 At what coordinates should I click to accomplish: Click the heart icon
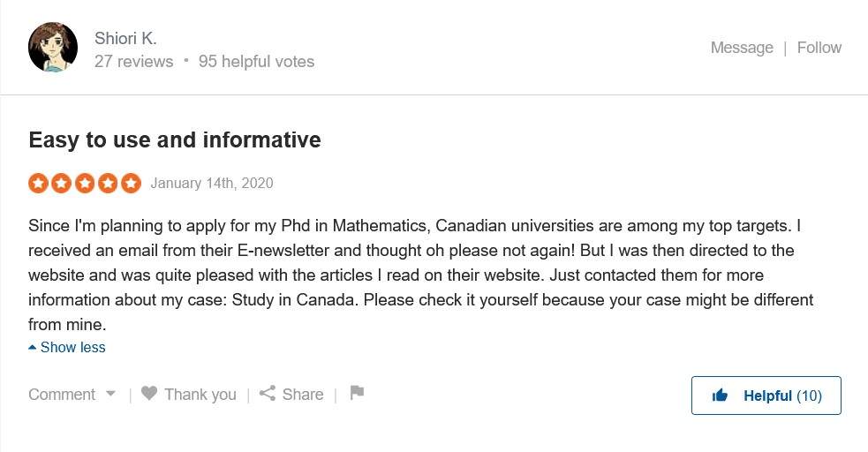coord(149,394)
